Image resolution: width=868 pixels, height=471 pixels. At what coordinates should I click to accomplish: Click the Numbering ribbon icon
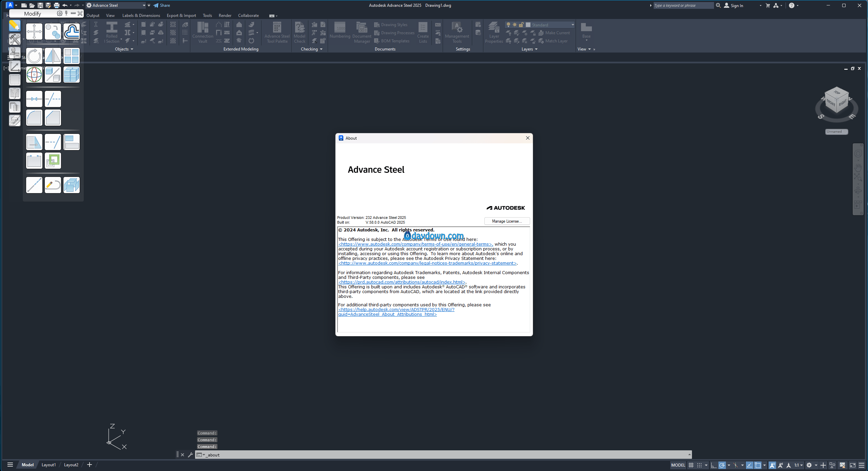[x=340, y=30]
